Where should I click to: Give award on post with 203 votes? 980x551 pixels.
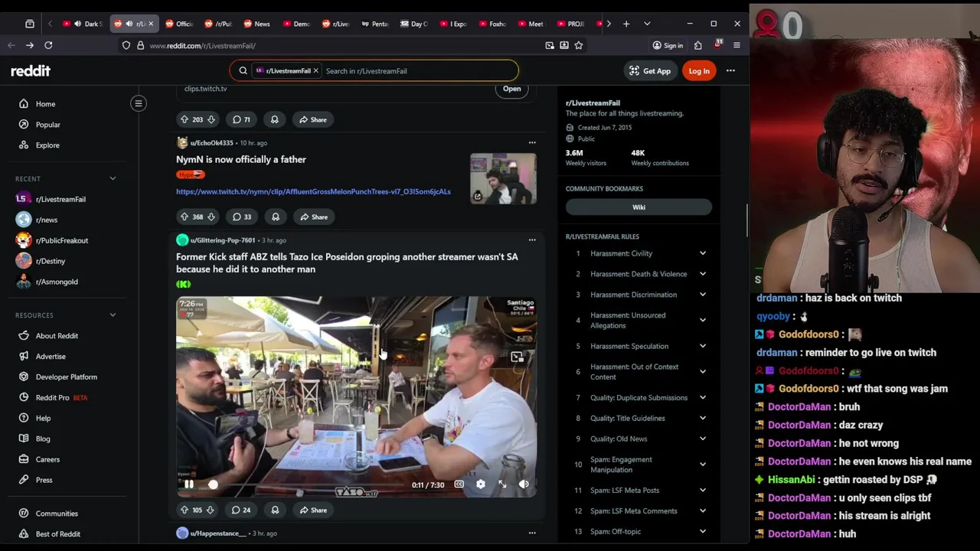pyautogui.click(x=275, y=119)
